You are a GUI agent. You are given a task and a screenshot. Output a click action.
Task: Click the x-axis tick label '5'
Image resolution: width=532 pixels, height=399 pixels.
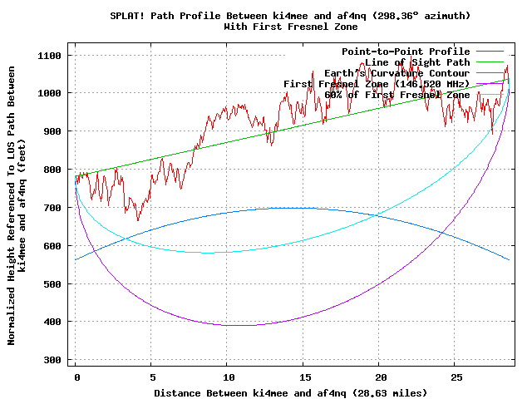click(x=153, y=377)
